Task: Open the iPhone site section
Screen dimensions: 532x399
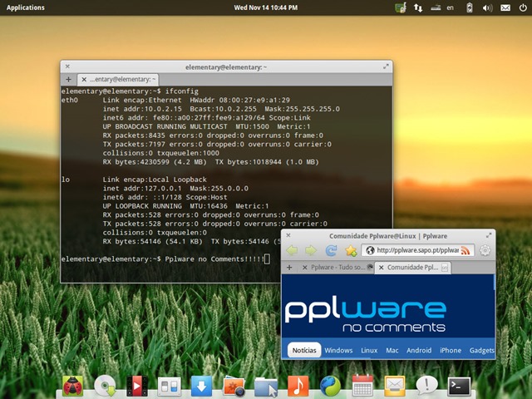Action: [x=451, y=350]
